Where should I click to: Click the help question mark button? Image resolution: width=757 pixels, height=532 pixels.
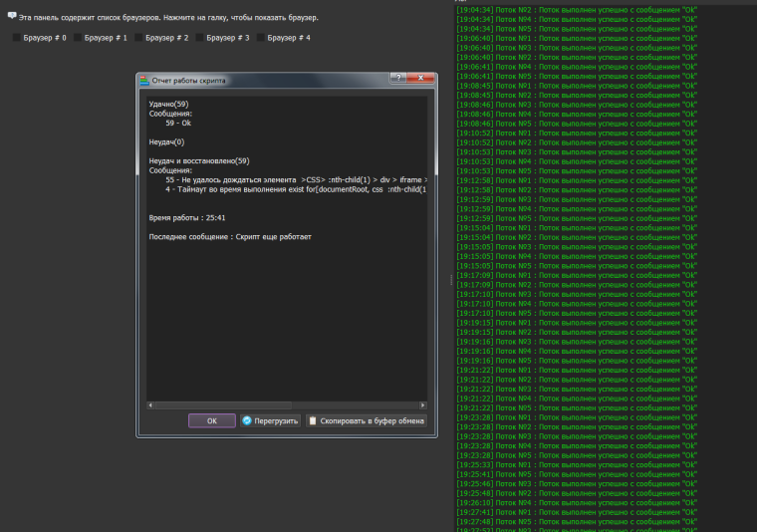(397, 79)
